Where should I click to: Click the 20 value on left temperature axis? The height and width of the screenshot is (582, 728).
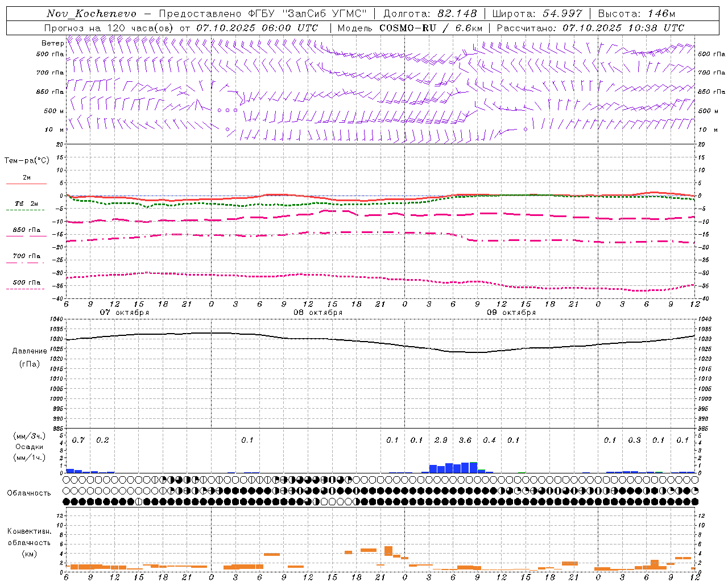click(x=60, y=144)
